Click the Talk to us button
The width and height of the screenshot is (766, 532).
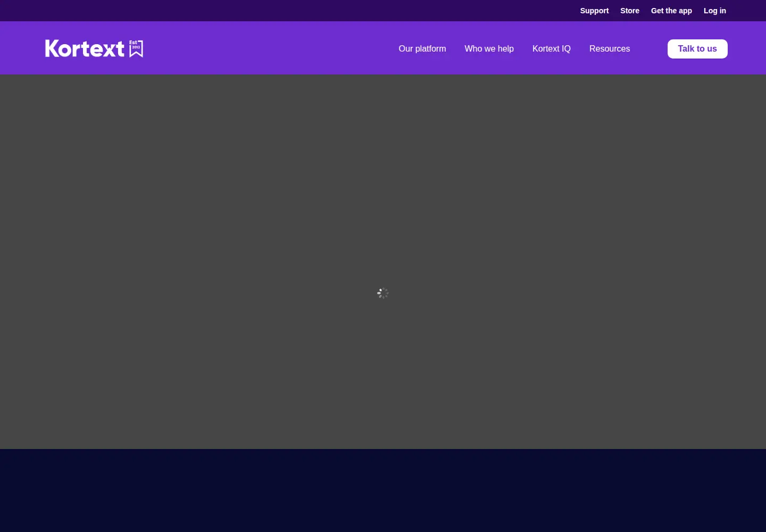click(x=697, y=49)
